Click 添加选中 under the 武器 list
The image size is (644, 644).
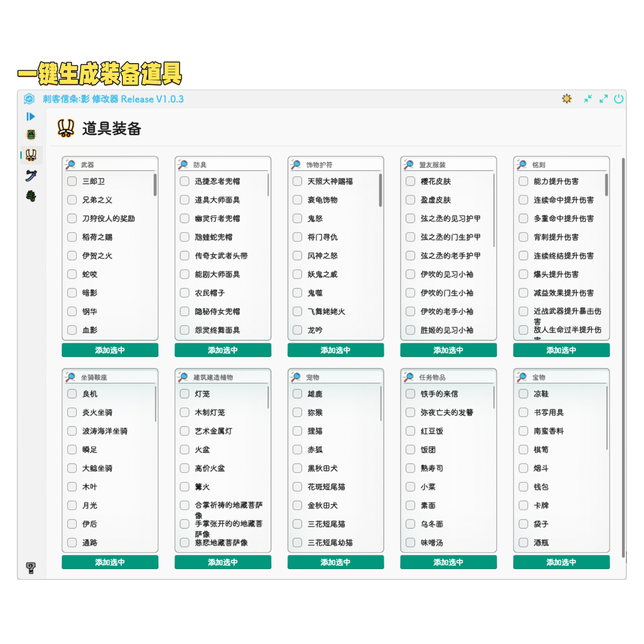coord(110,350)
